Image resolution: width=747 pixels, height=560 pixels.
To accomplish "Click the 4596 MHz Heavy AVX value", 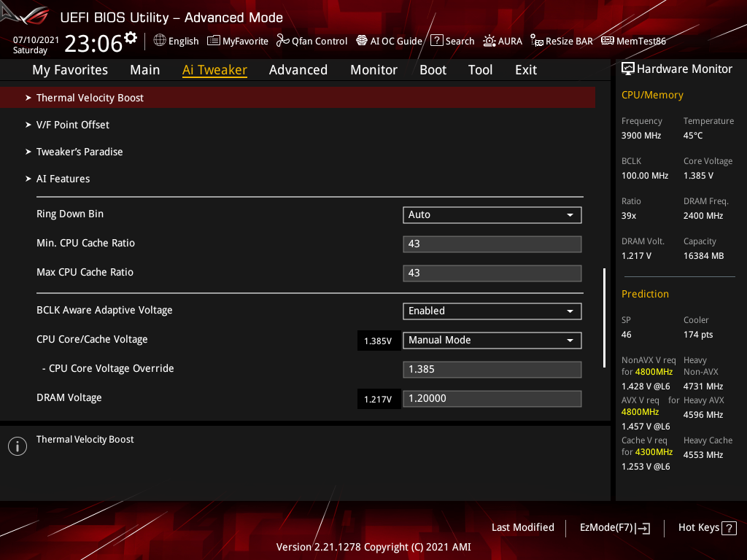I will (703, 415).
